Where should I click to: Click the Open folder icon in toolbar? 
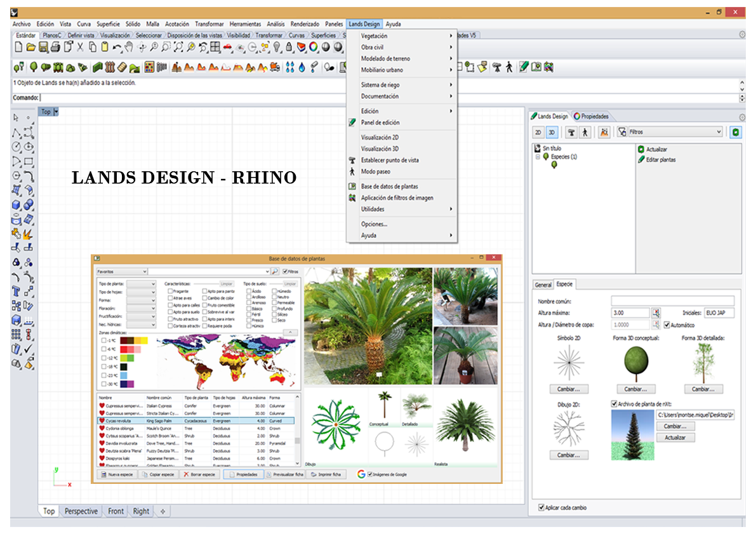click(x=31, y=47)
